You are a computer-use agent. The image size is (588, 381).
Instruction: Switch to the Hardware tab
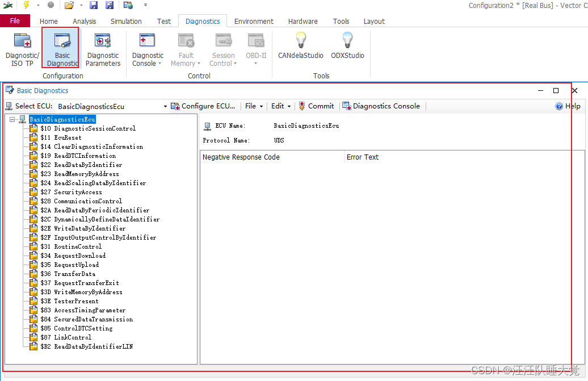click(303, 22)
